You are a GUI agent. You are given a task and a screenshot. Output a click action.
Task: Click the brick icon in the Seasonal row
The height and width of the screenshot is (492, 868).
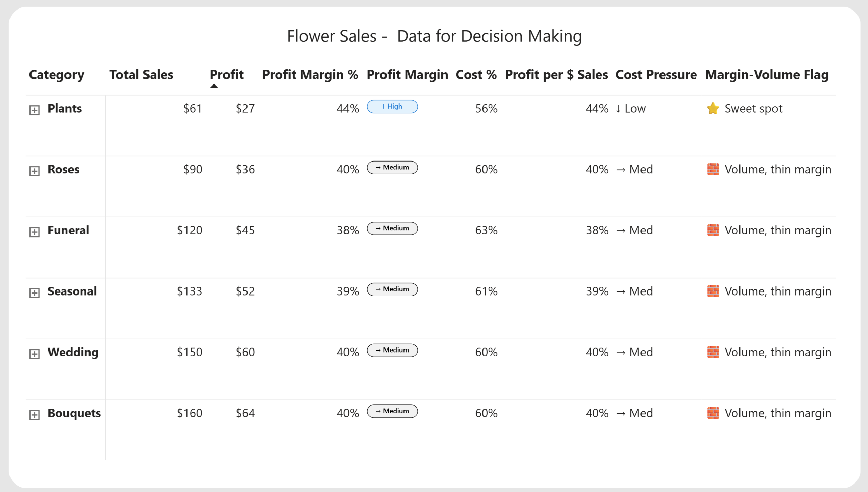pyautogui.click(x=713, y=291)
